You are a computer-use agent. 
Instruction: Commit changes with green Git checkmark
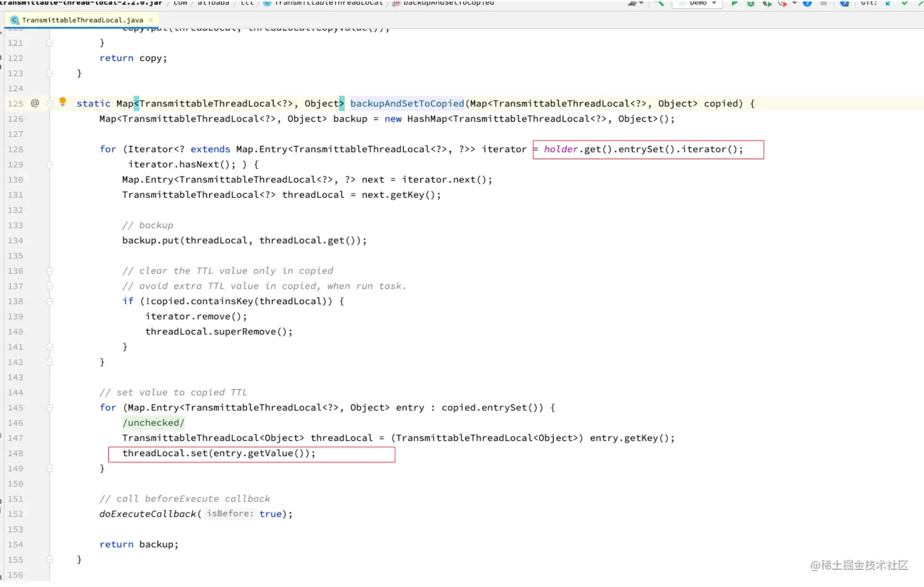(x=904, y=3)
